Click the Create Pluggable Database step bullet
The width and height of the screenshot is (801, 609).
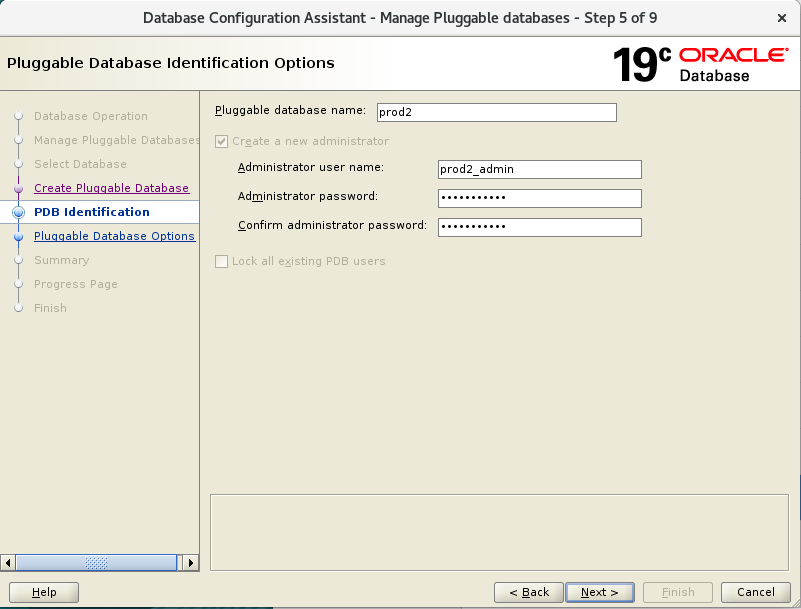tap(18, 189)
